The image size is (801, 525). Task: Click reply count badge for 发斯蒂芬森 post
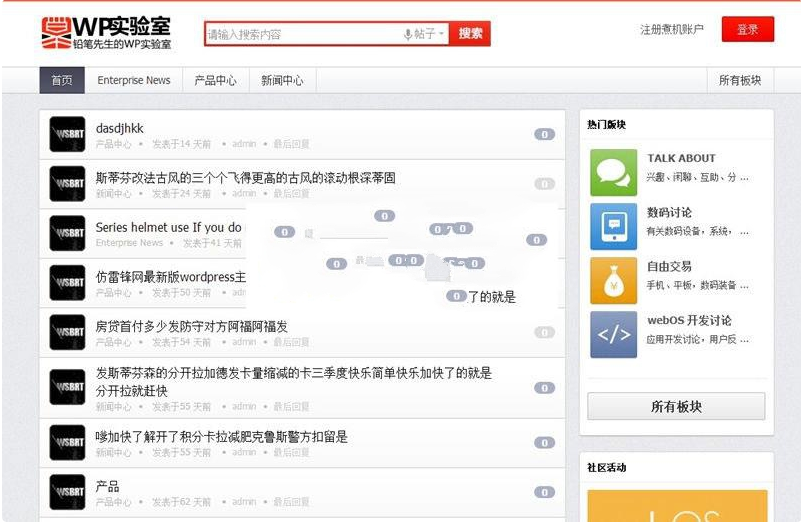(x=545, y=388)
